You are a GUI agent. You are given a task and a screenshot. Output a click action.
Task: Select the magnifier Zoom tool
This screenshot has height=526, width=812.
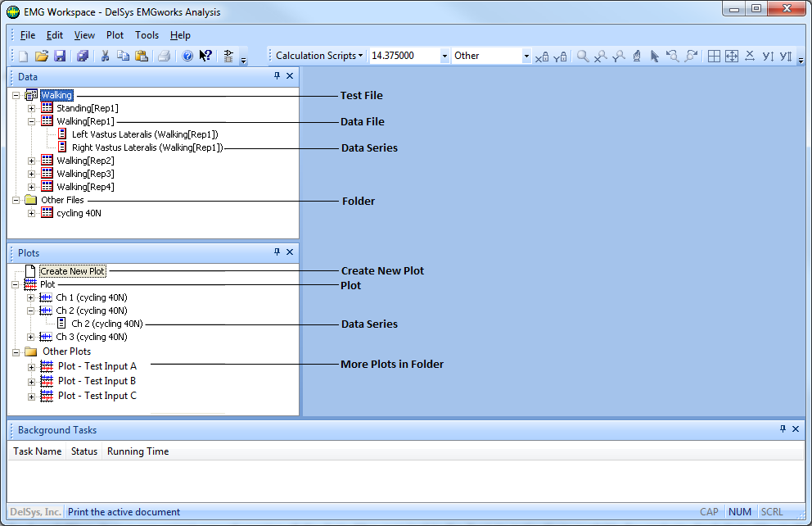pos(583,56)
